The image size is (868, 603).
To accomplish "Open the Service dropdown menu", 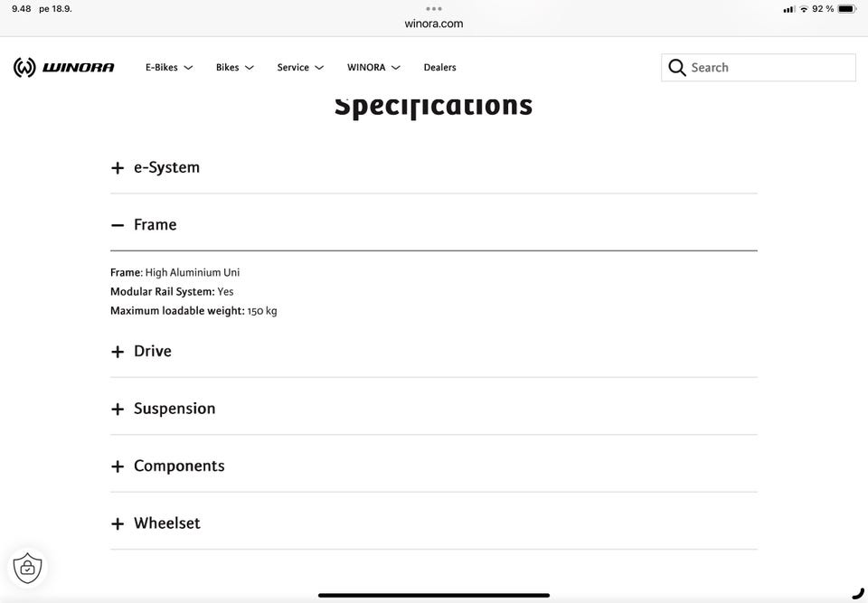I will (x=300, y=68).
